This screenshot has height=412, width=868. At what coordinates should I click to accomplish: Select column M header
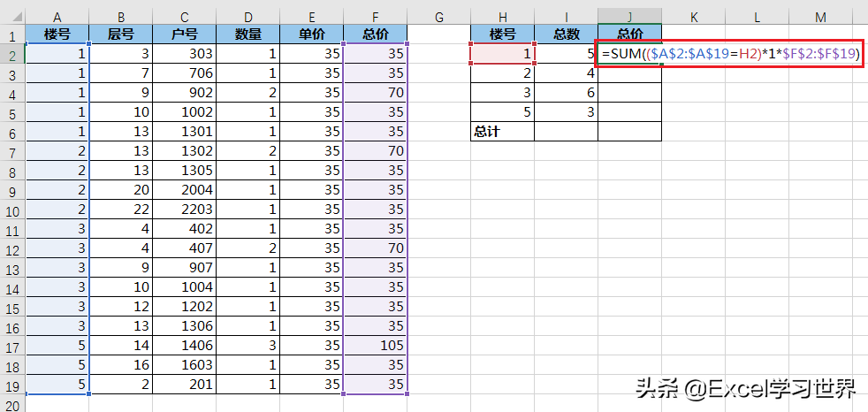pos(821,17)
